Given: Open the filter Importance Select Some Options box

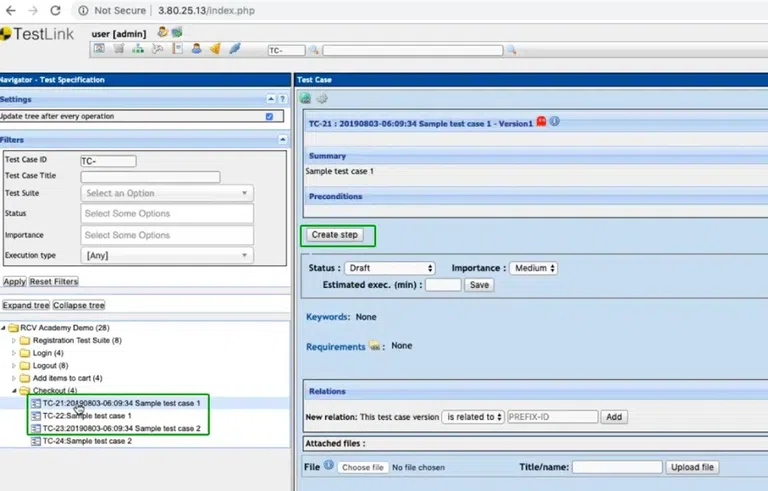Looking at the screenshot, I should pyautogui.click(x=167, y=235).
